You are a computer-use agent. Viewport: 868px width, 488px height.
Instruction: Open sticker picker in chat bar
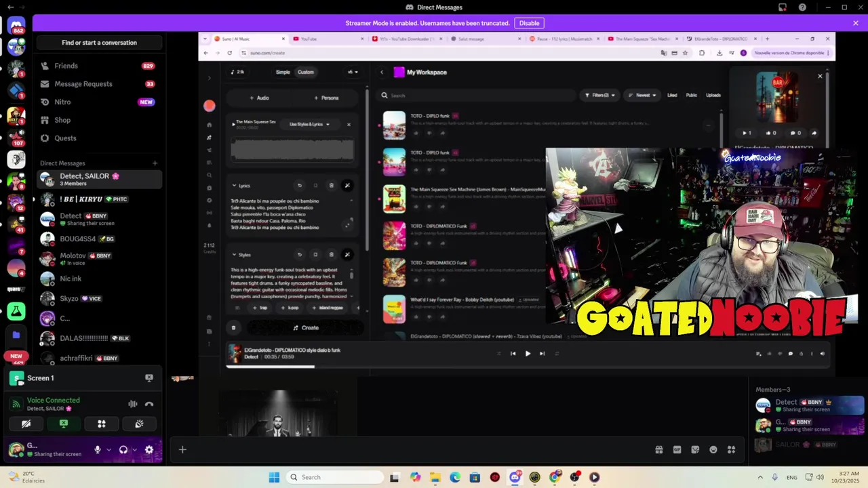click(x=695, y=449)
